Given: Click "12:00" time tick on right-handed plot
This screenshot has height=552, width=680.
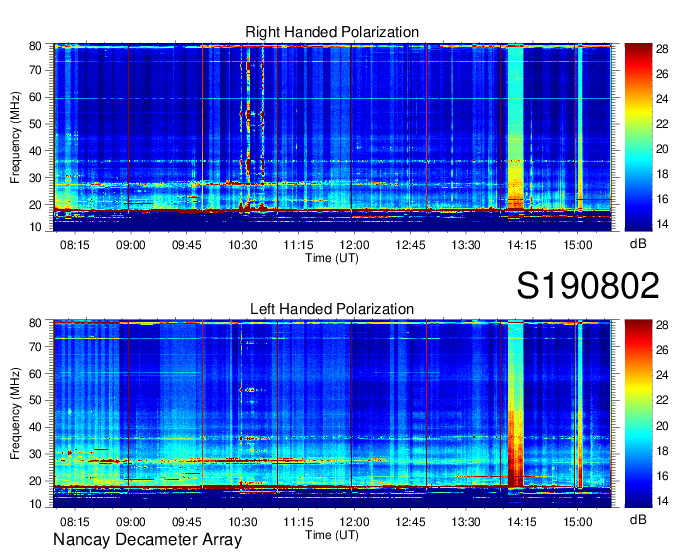Looking at the screenshot, I should (354, 245).
